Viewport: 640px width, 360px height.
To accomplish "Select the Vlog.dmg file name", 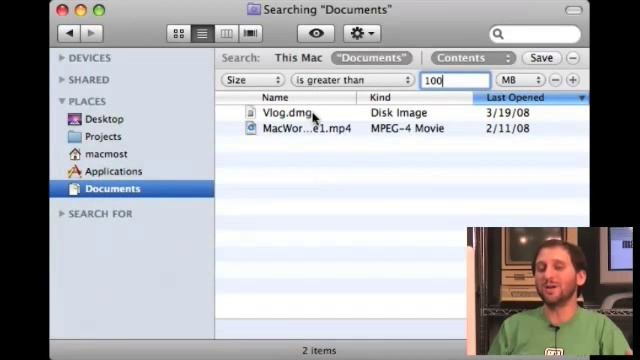I will [x=287, y=113].
